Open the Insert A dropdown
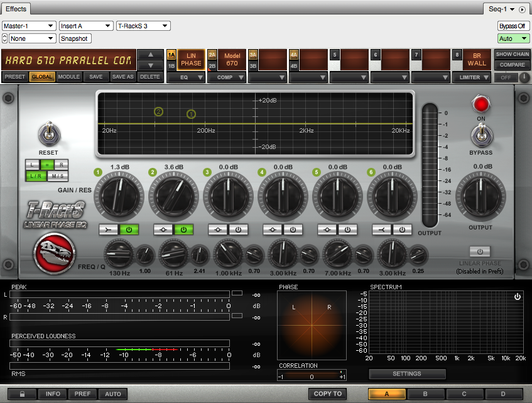The height and width of the screenshot is (403, 532). pos(86,26)
